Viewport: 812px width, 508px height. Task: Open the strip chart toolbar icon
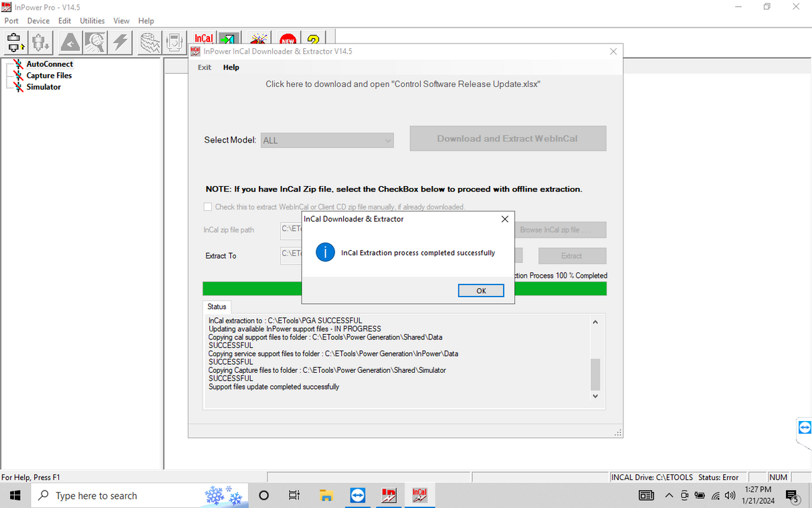click(x=150, y=42)
